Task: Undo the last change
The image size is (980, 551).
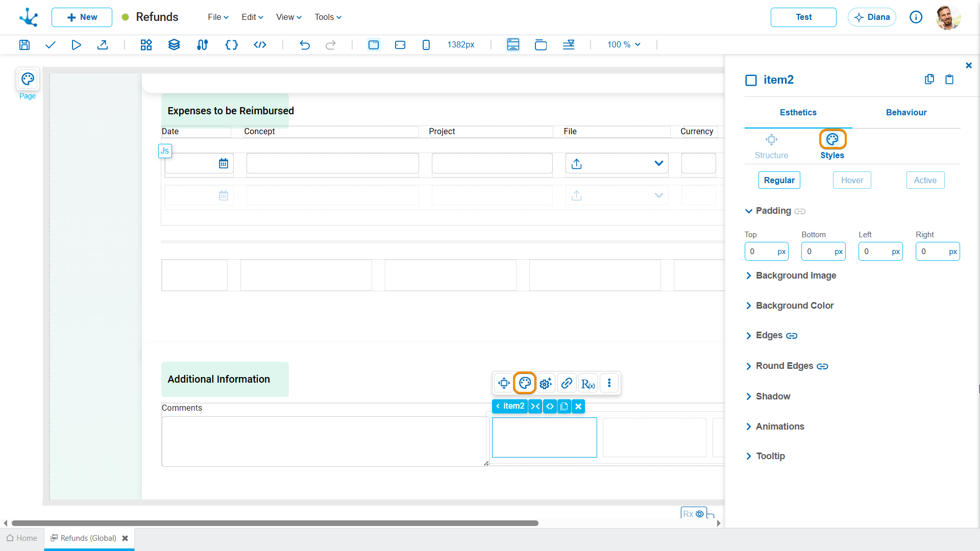Action: (305, 45)
